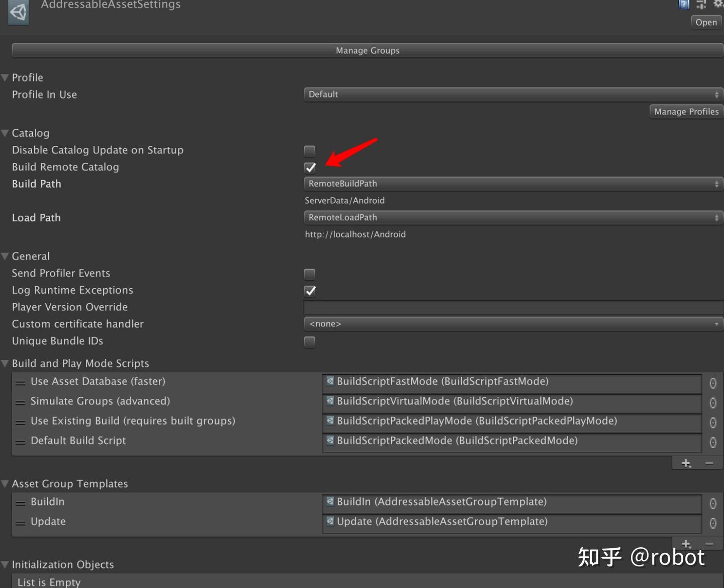The image size is (724, 588).
Task: Click the Player Version Override text field
Action: [x=513, y=307]
